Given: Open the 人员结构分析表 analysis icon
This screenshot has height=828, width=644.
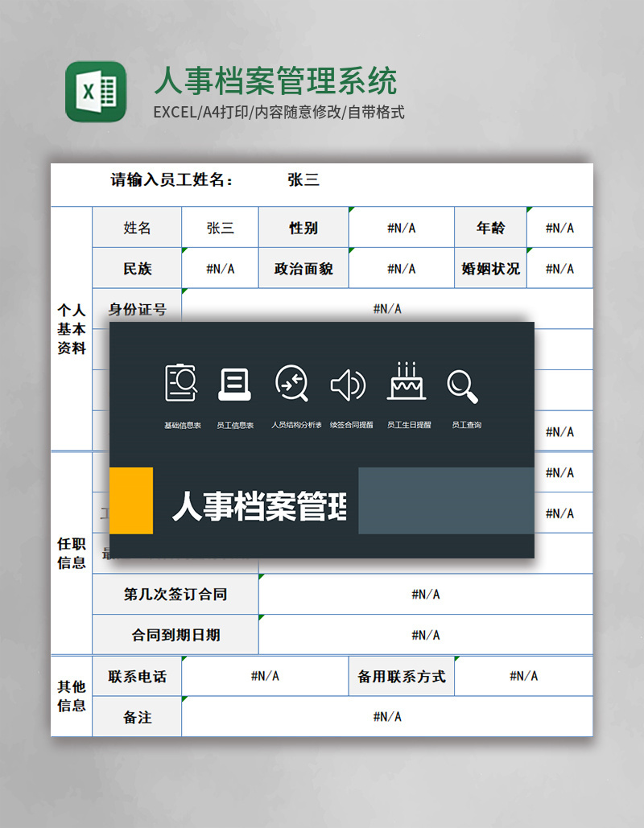Looking at the screenshot, I should pos(291,383).
